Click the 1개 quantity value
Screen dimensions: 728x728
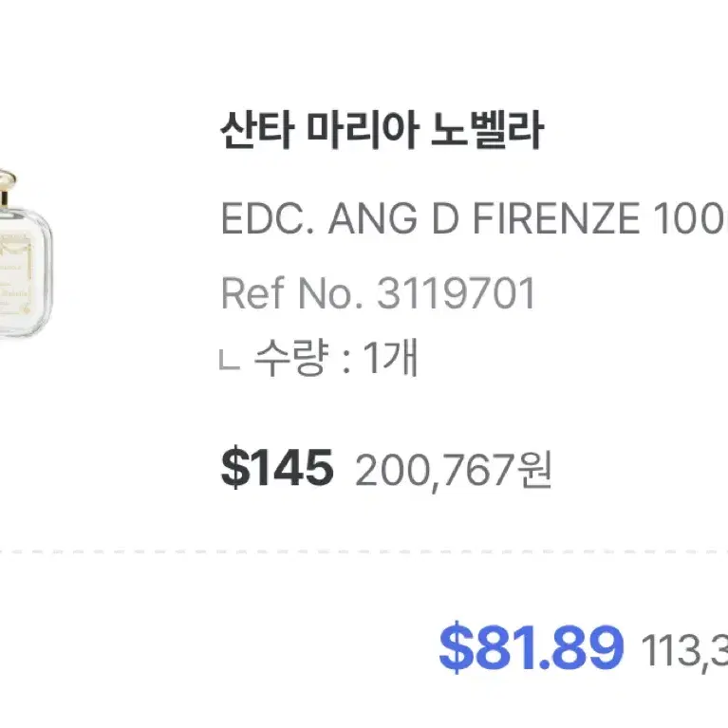390,358
